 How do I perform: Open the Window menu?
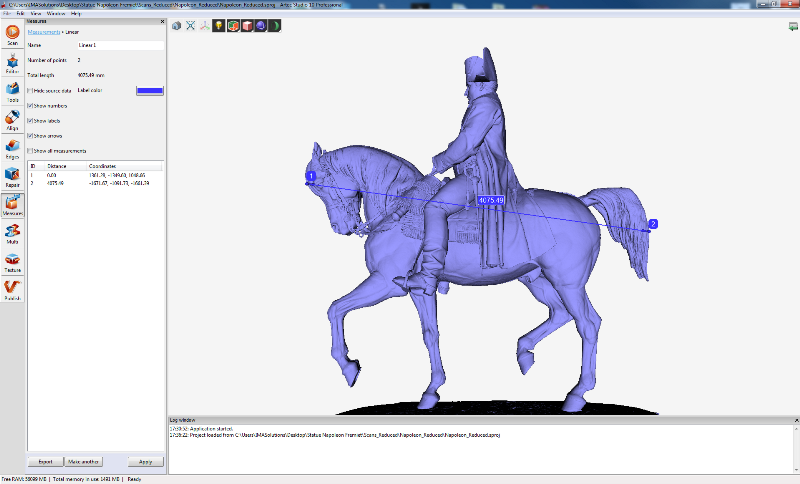click(56, 14)
